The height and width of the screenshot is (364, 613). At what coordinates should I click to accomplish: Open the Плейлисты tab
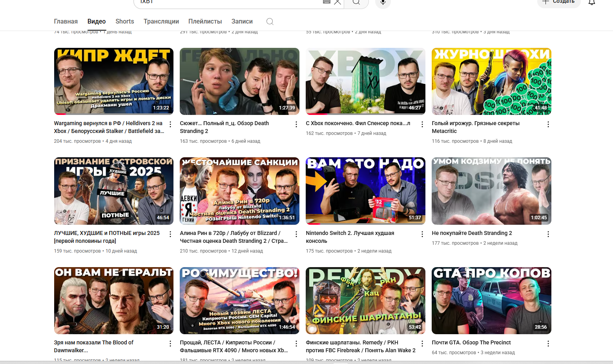pyautogui.click(x=205, y=22)
